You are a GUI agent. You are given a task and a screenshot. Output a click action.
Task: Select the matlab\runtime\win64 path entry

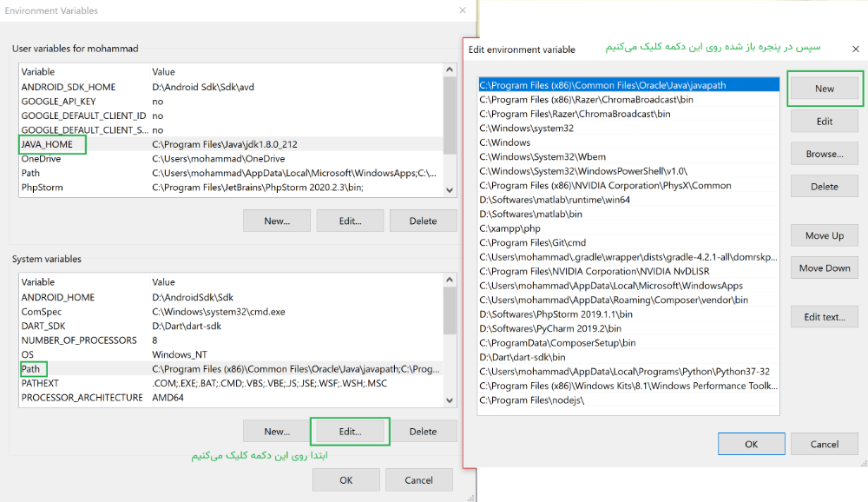click(x=628, y=200)
